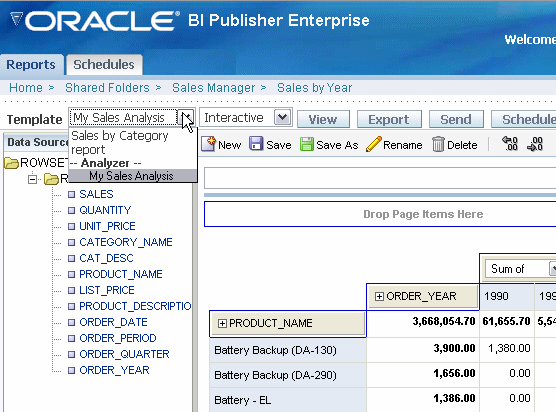Click the ORDER_YEAR field icon in the tree

pos(71,371)
